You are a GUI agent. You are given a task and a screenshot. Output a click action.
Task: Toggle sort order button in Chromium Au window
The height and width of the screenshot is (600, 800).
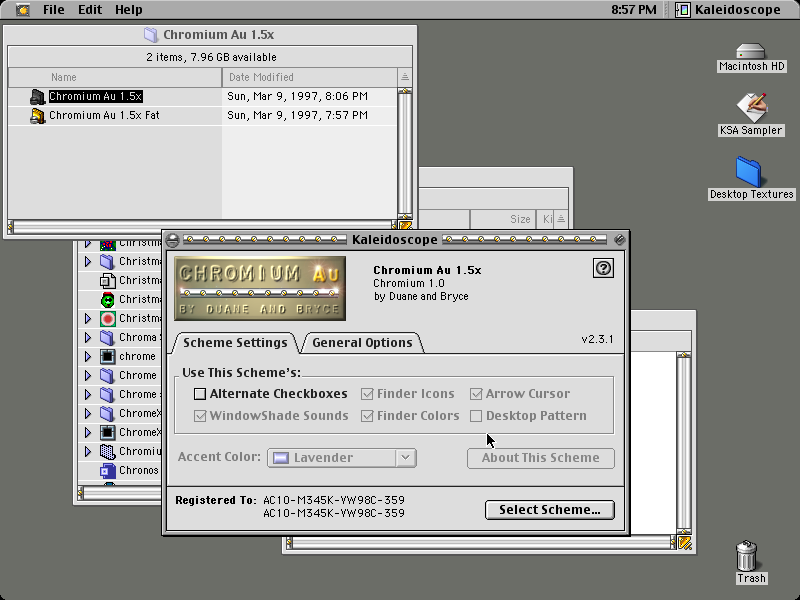[x=405, y=77]
